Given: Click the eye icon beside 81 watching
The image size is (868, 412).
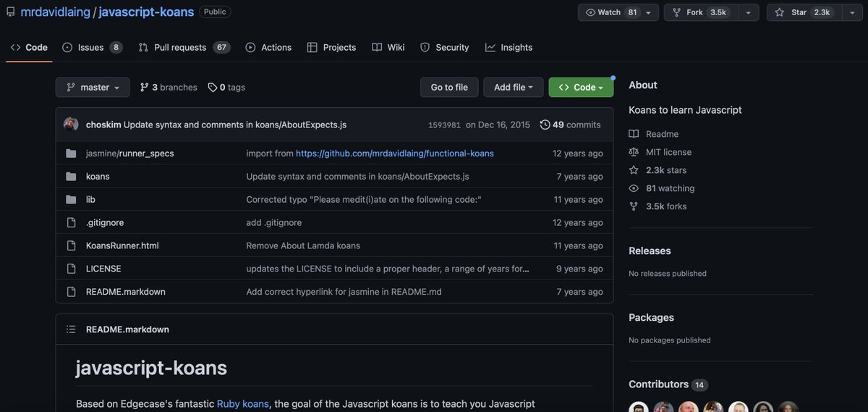Looking at the screenshot, I should tap(634, 188).
